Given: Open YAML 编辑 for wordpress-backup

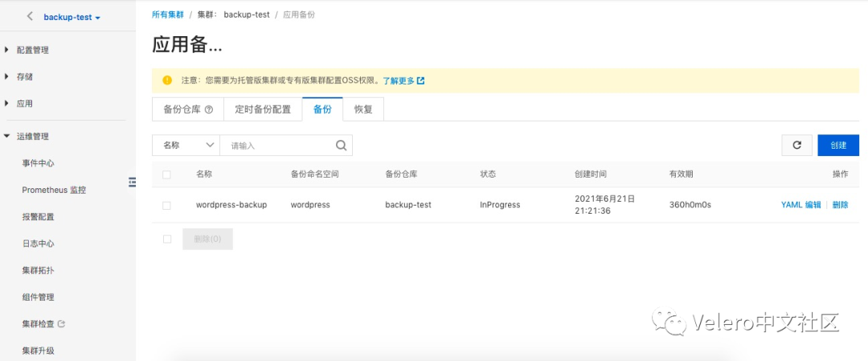Looking at the screenshot, I should 801,204.
